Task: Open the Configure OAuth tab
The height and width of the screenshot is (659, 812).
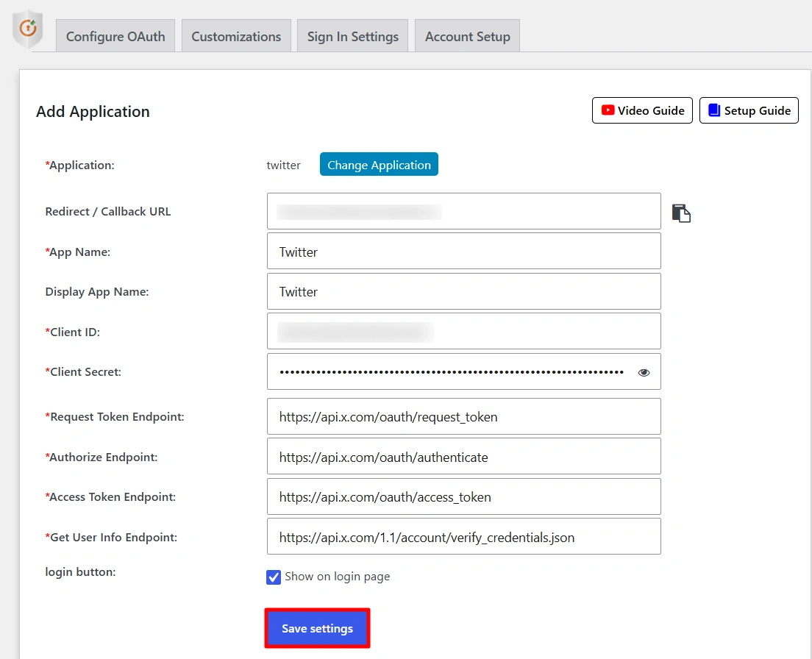Action: 115,36
